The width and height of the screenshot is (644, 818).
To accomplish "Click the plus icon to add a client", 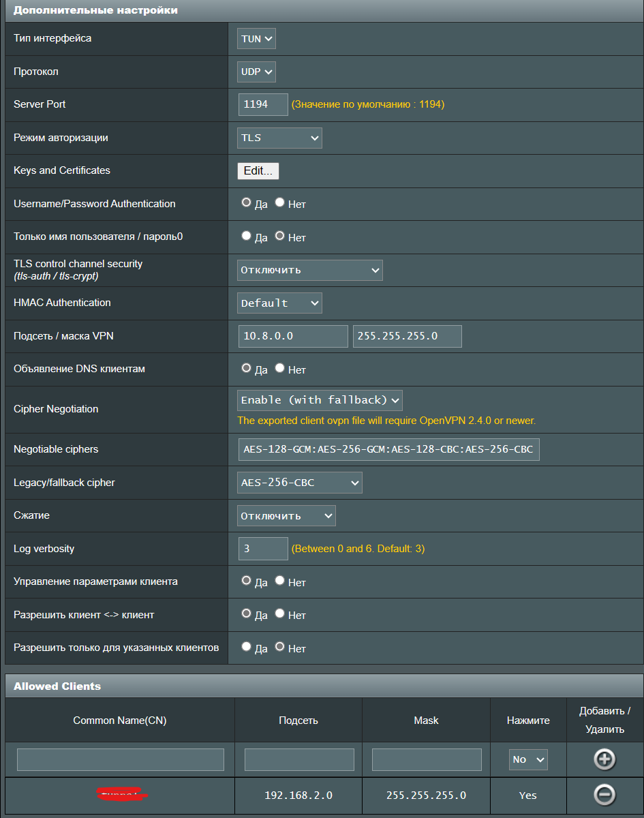I will [604, 759].
